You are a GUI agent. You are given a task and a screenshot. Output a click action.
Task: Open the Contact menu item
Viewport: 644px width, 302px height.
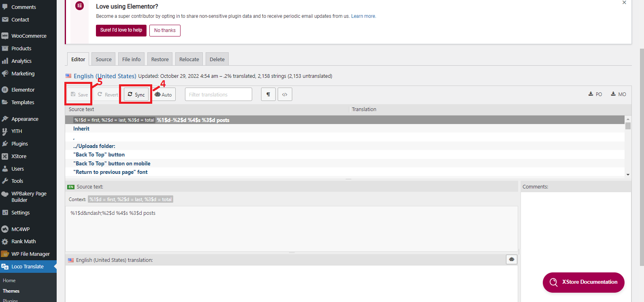click(x=20, y=19)
